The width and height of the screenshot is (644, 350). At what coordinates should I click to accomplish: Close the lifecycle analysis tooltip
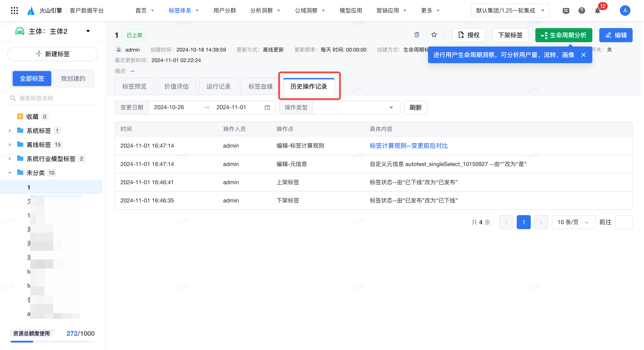584,55
